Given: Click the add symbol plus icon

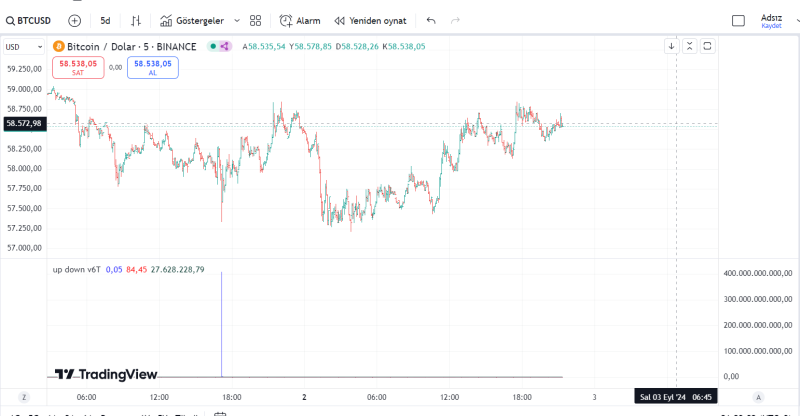Looking at the screenshot, I should pos(75,20).
